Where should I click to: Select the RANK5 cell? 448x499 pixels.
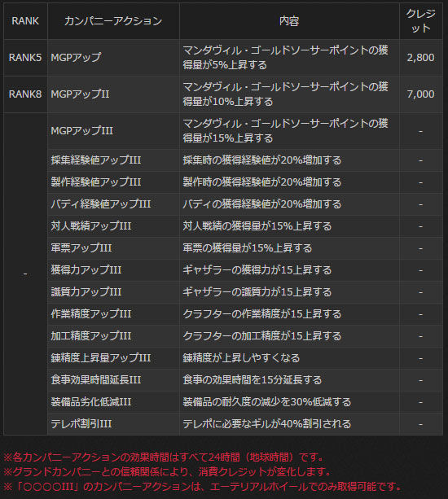click(x=25, y=58)
